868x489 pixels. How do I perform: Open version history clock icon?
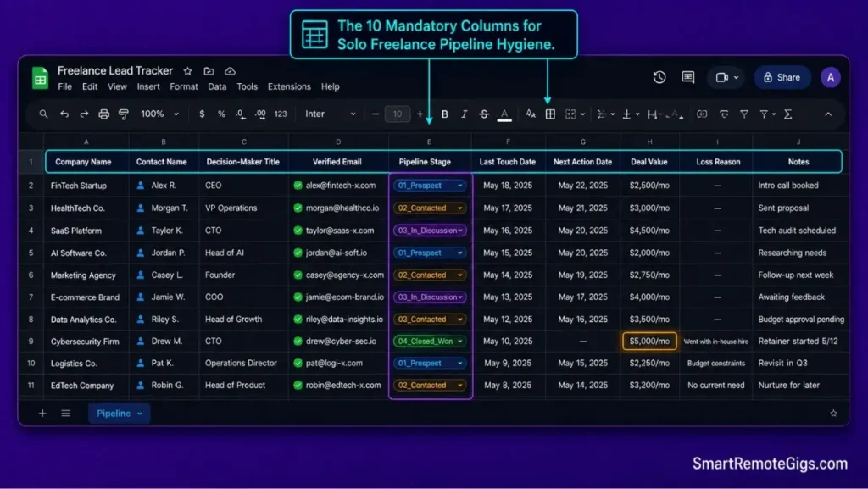tap(659, 77)
